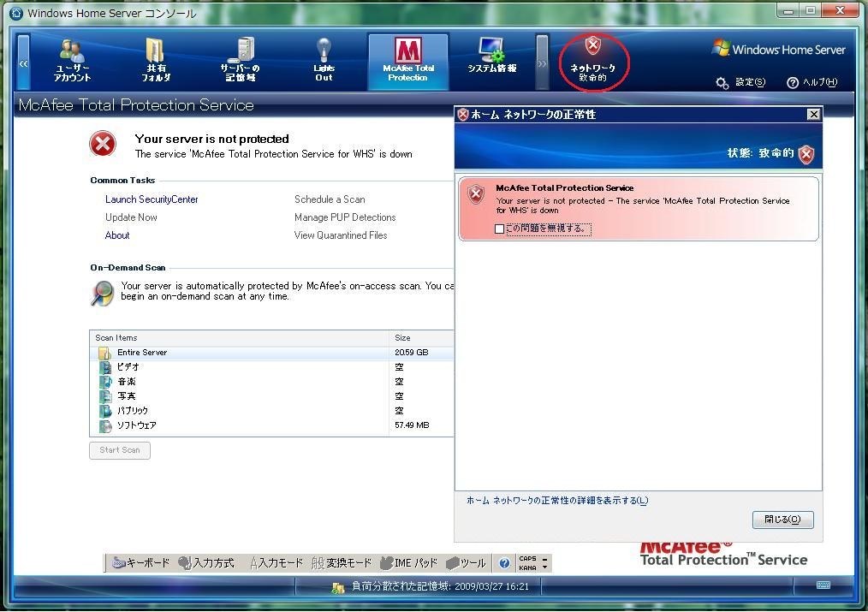868x612 pixels.
Task: Close the ホーム ネットワークの正常性 dialog
Action: 813,114
